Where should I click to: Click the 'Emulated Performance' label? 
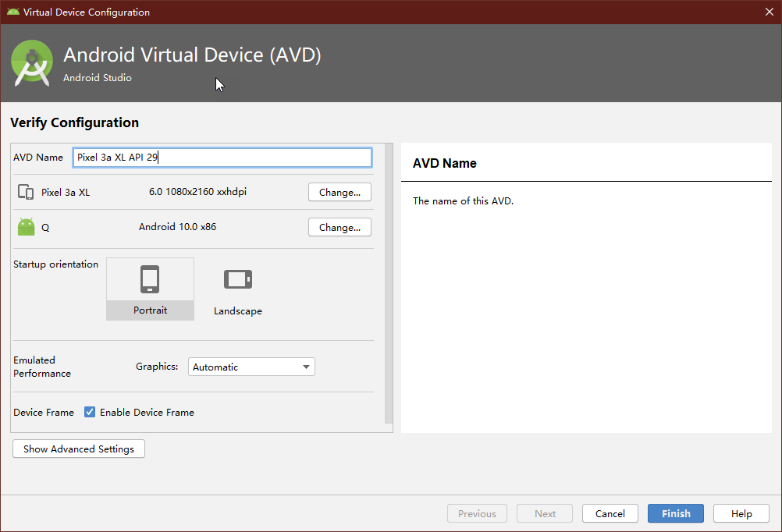pyautogui.click(x=42, y=367)
